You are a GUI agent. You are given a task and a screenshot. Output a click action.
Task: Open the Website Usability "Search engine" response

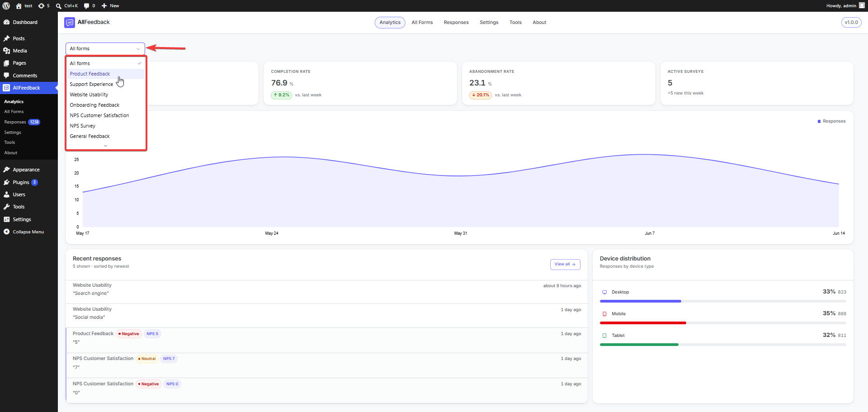pos(326,289)
